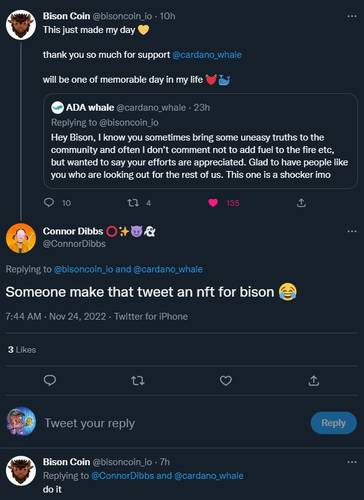The height and width of the screenshot is (500, 364).
Task: Open @cardano_whale mention in Bison's tweet
Action: 207,55
